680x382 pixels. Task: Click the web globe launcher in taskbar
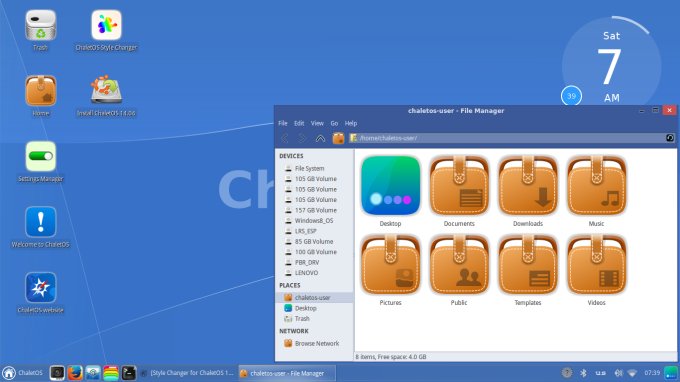pos(92,373)
